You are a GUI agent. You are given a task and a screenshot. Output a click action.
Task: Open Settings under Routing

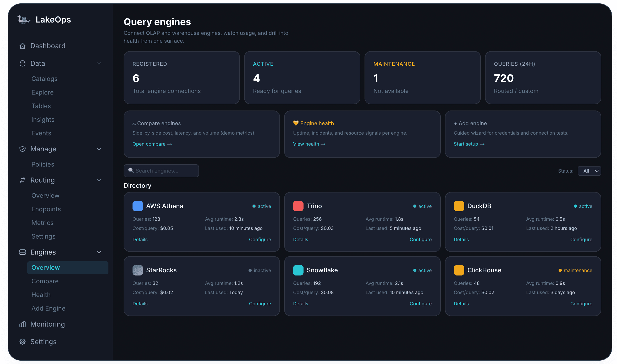pos(43,236)
